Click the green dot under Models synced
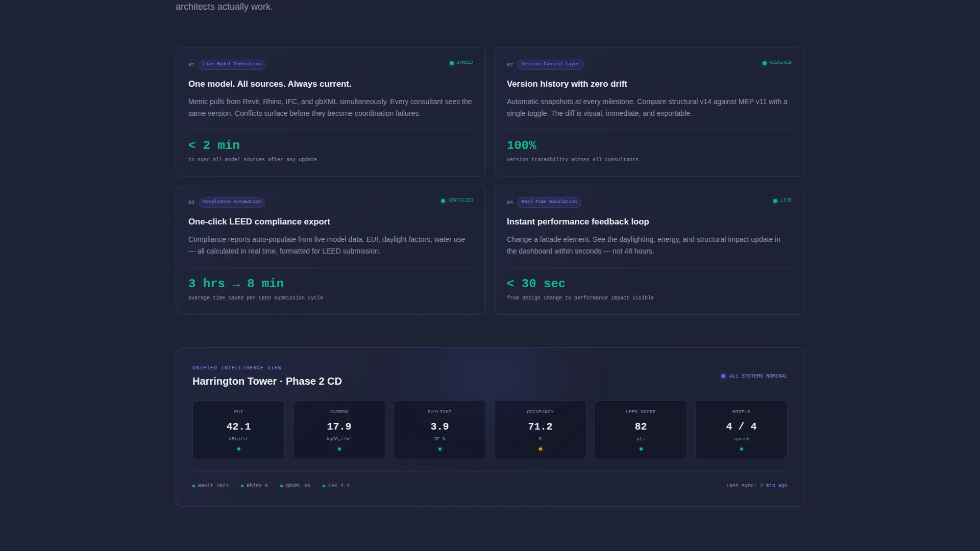980x551 pixels. (x=741, y=449)
